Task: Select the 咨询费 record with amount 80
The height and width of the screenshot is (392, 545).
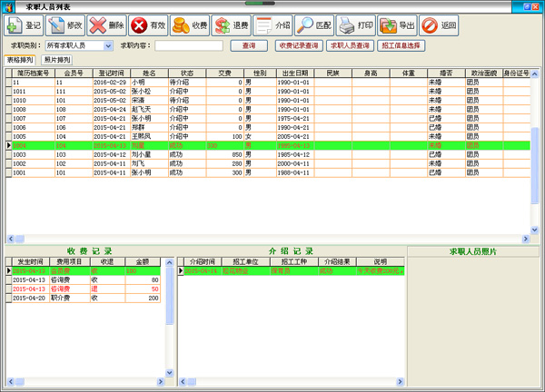Action: (83, 279)
